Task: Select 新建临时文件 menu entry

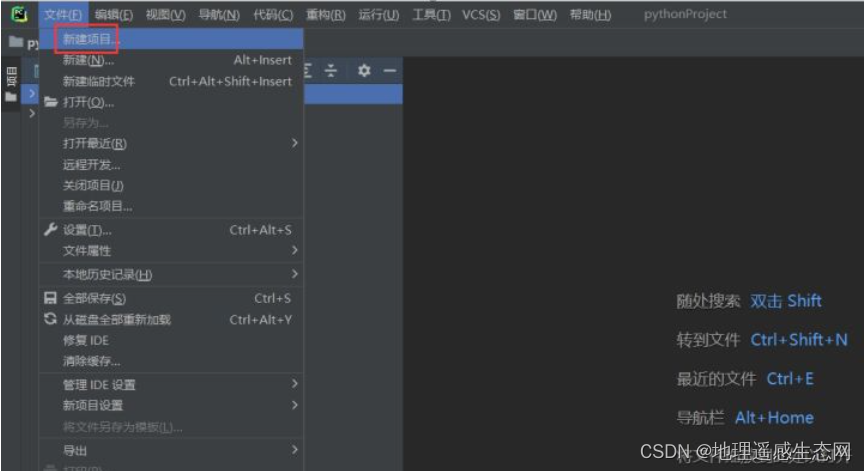Action: coord(171,82)
